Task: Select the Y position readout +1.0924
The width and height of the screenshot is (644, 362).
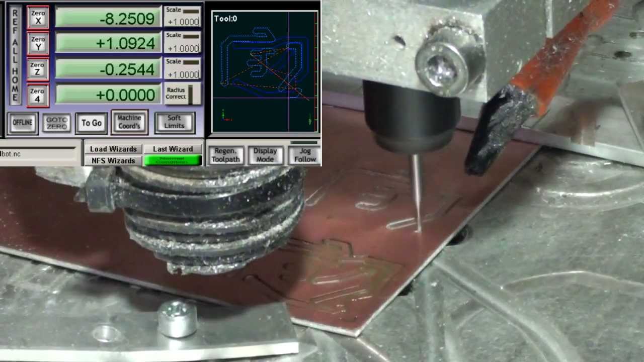Action: (108, 43)
